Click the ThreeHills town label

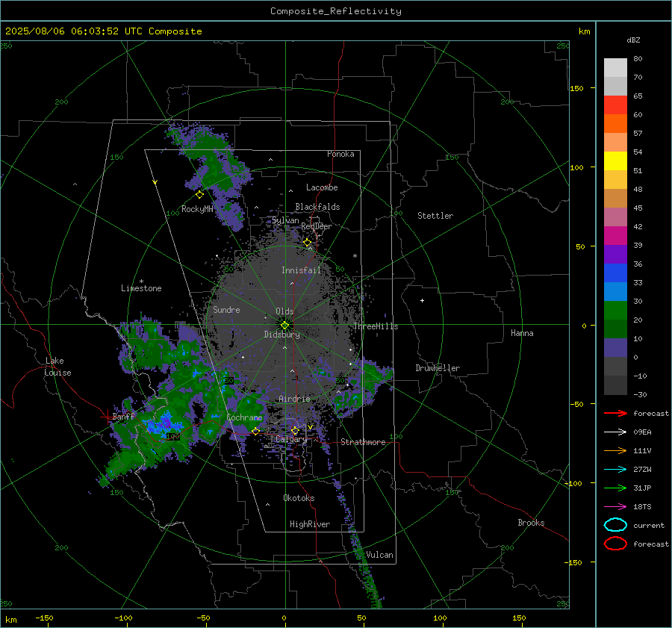coord(376,326)
